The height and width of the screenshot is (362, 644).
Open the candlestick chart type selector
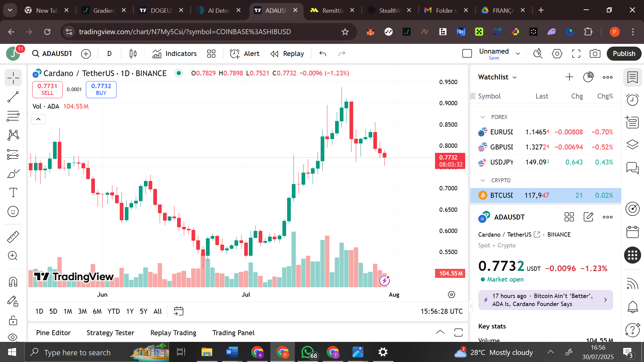(133, 54)
